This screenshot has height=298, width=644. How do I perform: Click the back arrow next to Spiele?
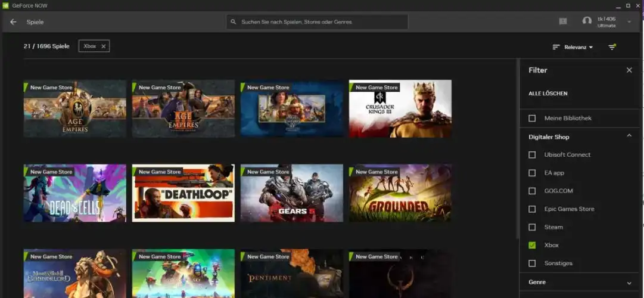point(13,22)
